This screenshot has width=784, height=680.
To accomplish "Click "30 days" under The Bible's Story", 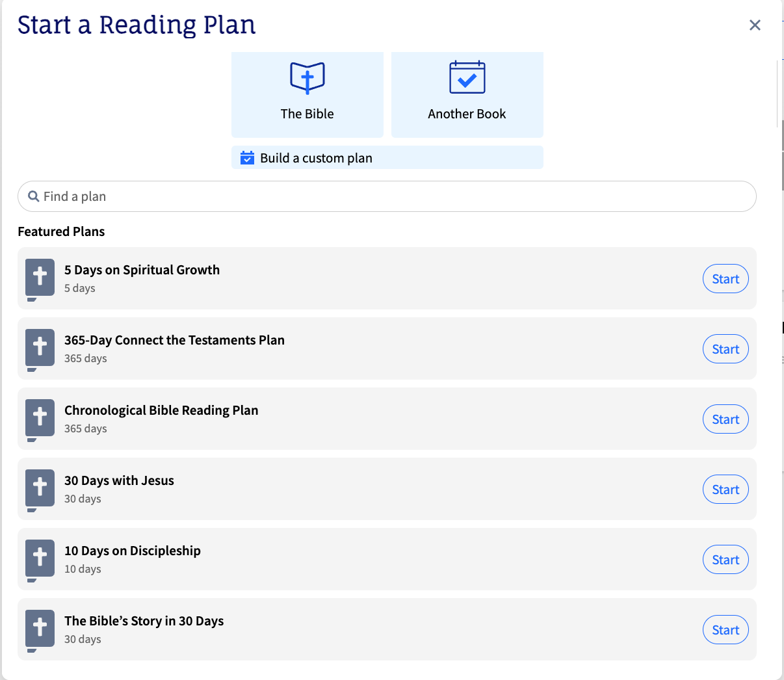I will [x=83, y=639].
